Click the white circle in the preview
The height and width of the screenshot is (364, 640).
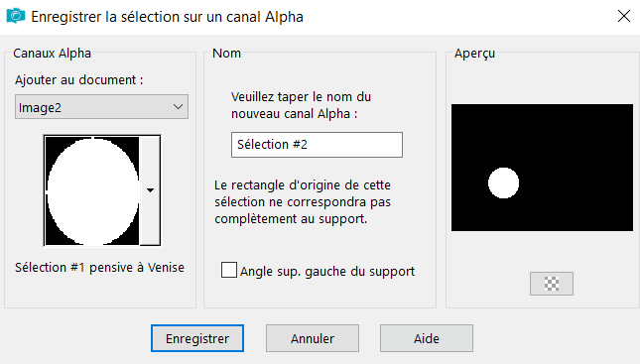point(504,182)
